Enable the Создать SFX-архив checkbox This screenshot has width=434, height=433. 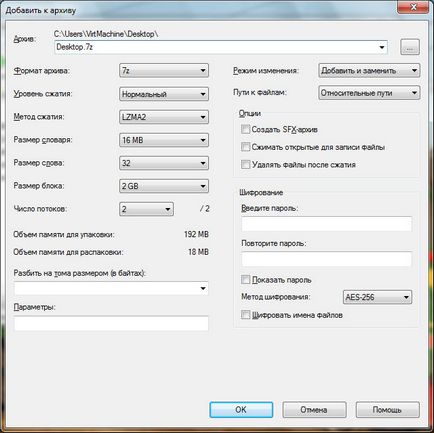(246, 129)
